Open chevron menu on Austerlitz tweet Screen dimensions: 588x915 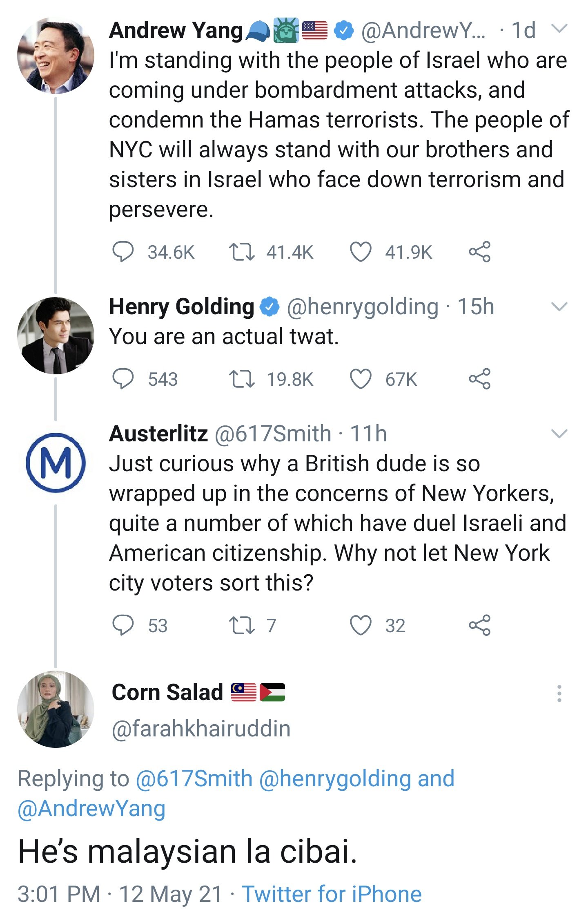tap(559, 433)
